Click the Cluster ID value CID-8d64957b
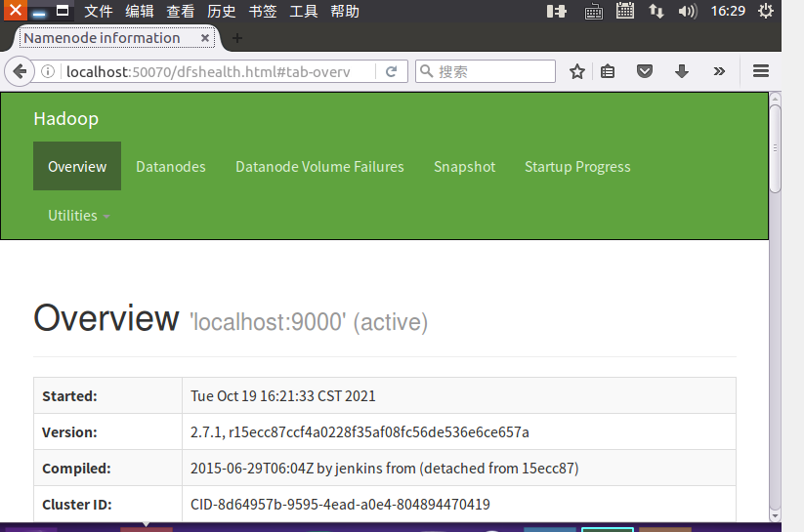Image resolution: width=804 pixels, height=532 pixels. (340, 505)
